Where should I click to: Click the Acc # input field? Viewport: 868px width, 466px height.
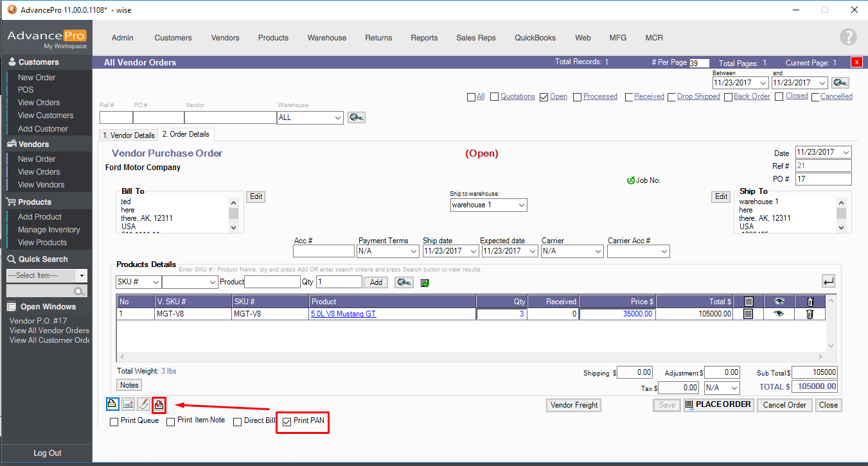tap(324, 252)
